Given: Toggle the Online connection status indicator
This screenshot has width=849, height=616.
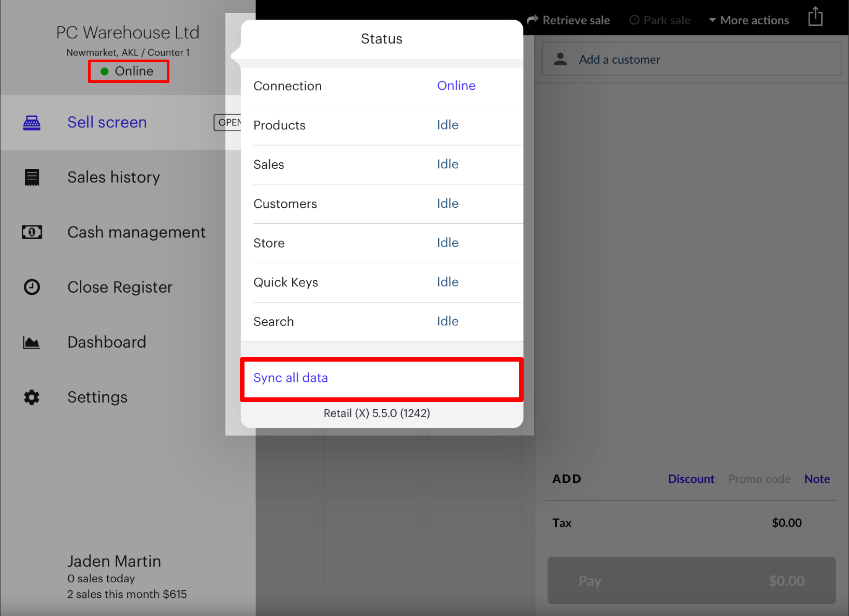Looking at the screenshot, I should point(128,71).
